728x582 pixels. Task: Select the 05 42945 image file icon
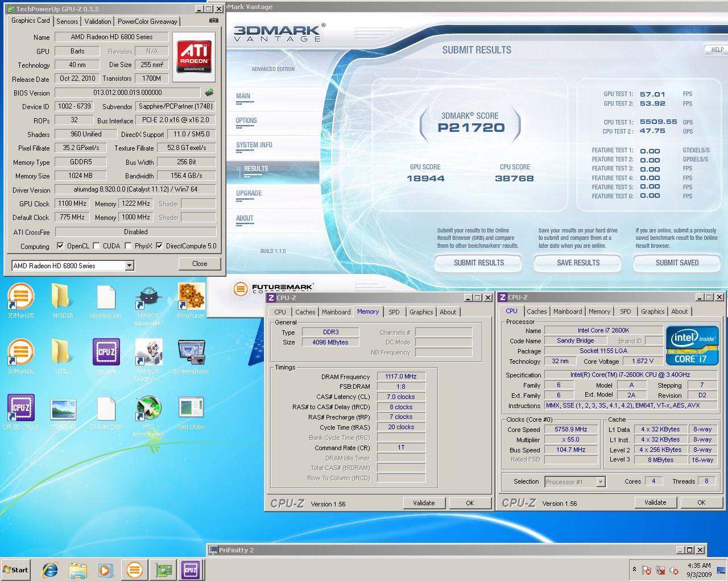(x=63, y=412)
